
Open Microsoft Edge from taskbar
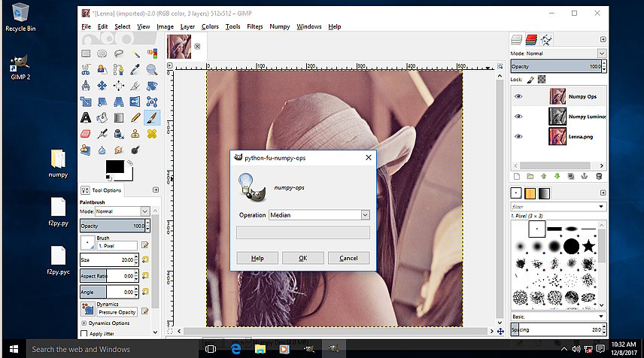(x=235, y=349)
